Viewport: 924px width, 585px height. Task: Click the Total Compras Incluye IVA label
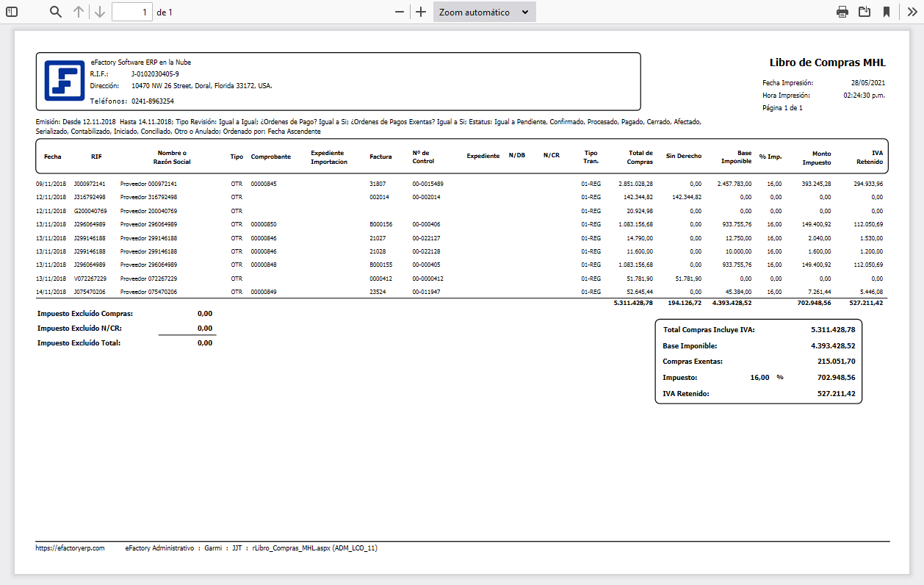708,330
